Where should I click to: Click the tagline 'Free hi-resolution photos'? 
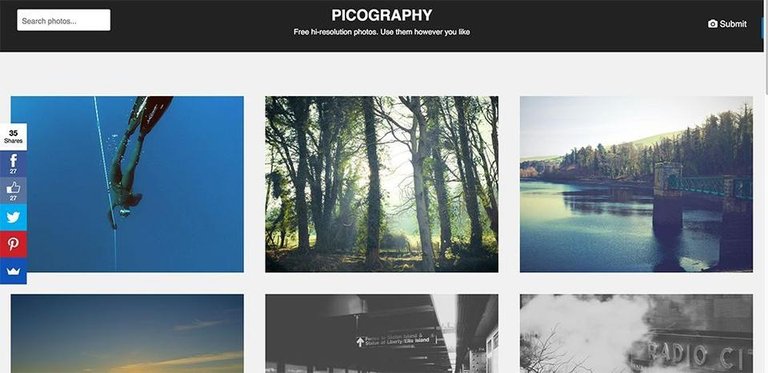tap(341, 32)
